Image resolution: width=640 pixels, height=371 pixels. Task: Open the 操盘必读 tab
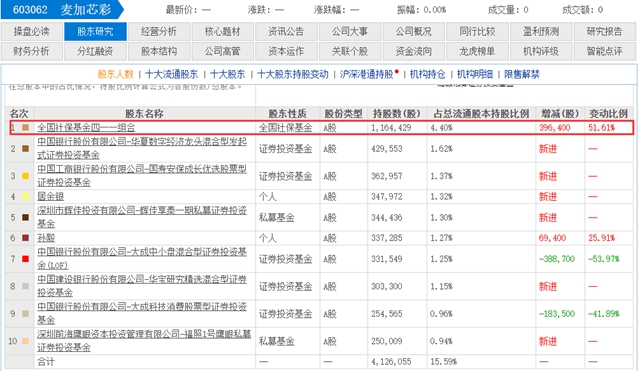(32, 31)
